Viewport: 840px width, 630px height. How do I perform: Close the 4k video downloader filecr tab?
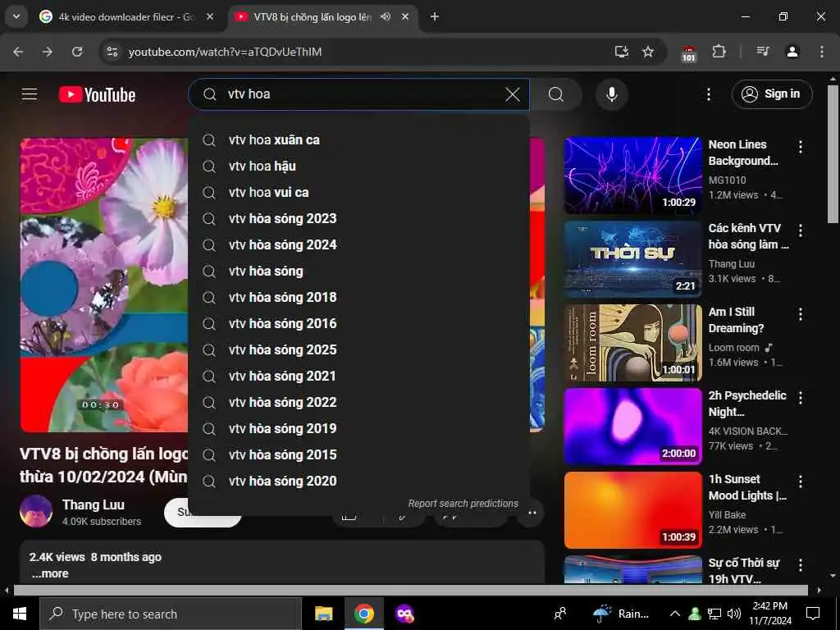point(210,16)
